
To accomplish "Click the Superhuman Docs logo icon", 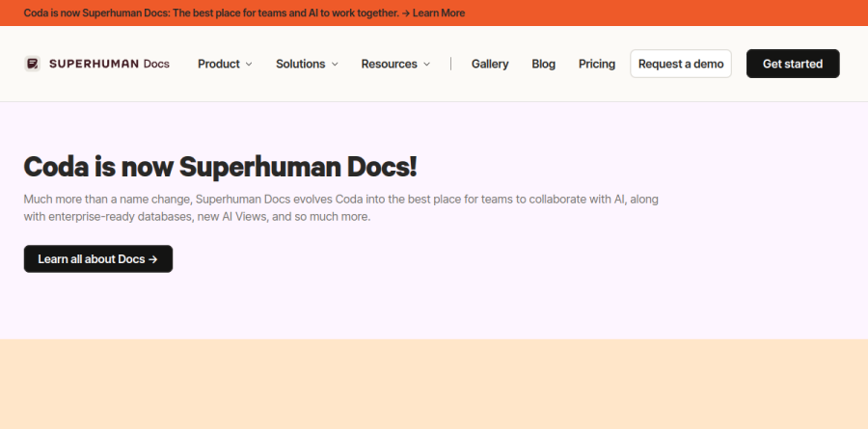I will (32, 64).
